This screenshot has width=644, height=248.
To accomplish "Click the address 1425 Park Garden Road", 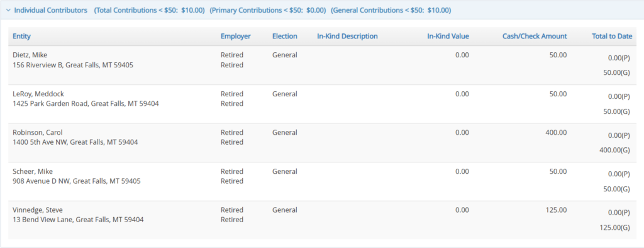I will tap(86, 104).
